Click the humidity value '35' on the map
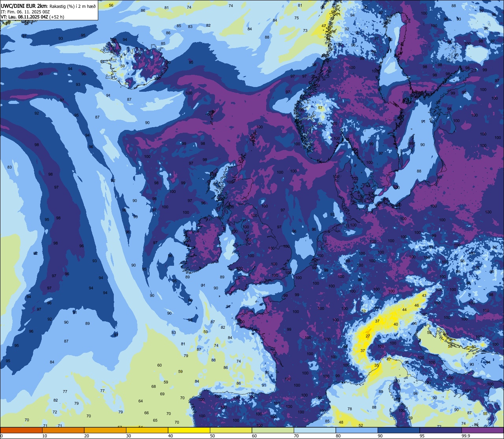 (376, 365)
